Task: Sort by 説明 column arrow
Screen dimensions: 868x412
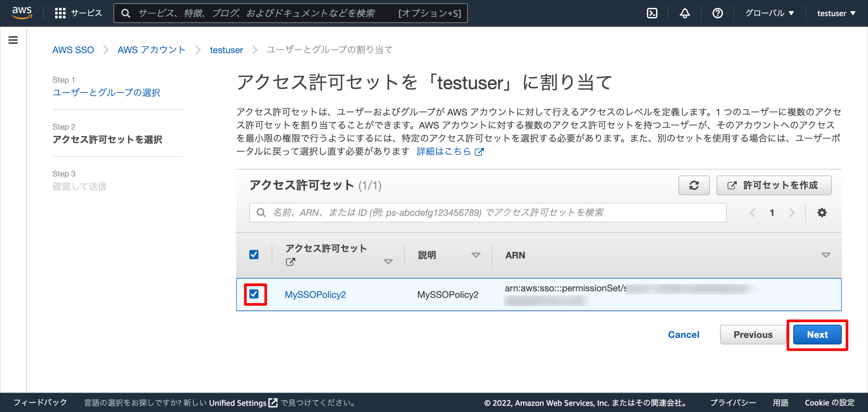Action: tap(475, 255)
